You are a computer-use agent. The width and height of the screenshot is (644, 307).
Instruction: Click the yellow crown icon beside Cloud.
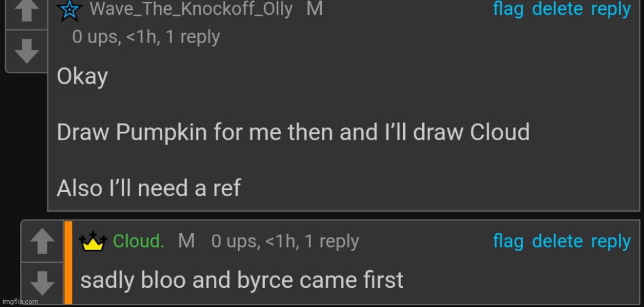[93, 242]
